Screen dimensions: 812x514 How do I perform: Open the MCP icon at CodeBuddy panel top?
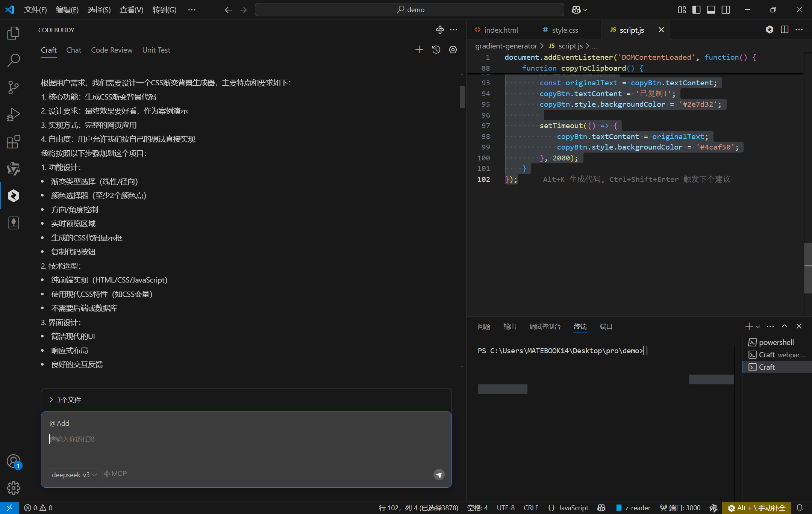(x=440, y=30)
